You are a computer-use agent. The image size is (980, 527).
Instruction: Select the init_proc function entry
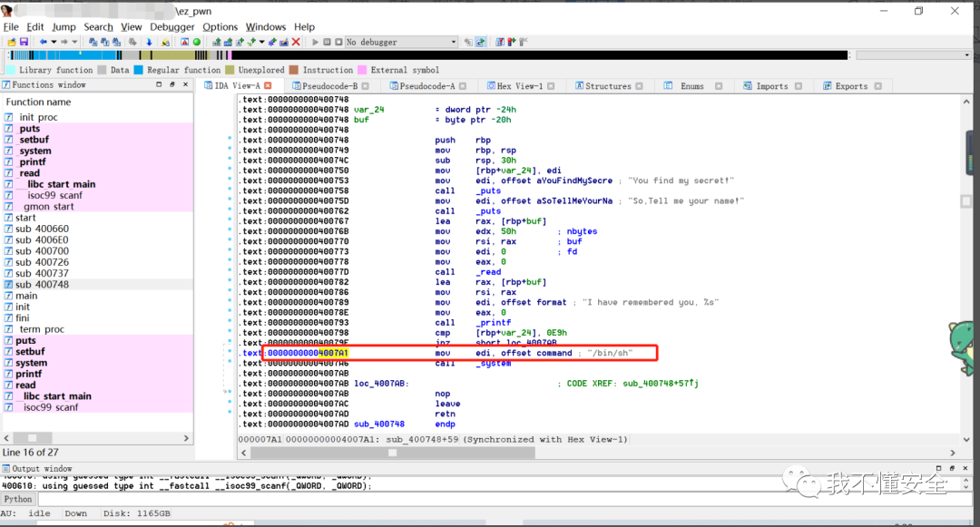point(38,117)
